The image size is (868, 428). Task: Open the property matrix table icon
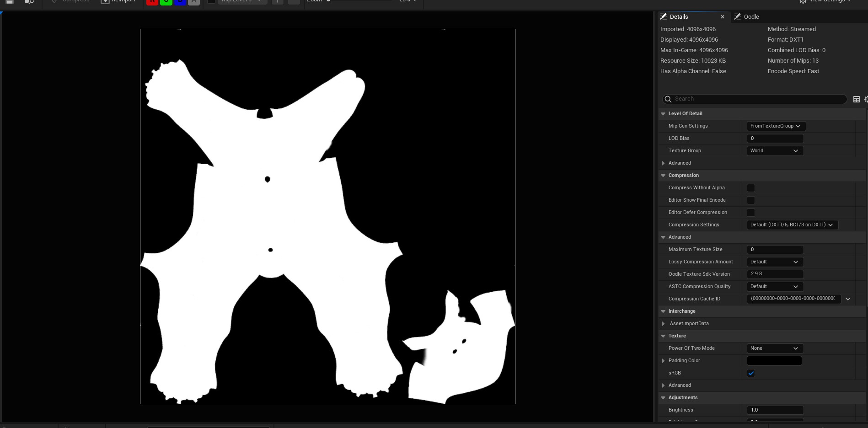point(857,99)
